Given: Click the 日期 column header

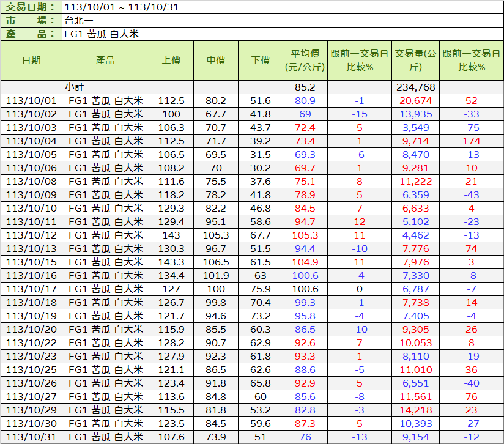Looking at the screenshot, I should (x=31, y=60).
